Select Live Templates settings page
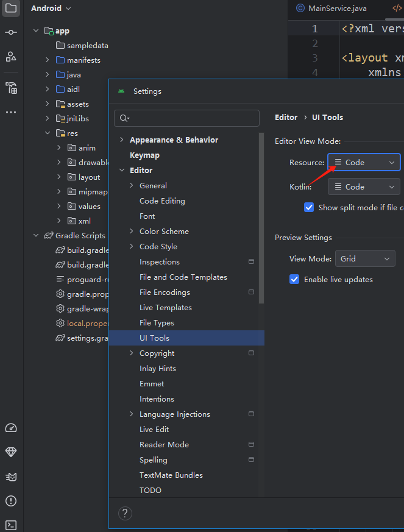This screenshot has height=532, width=404. (x=166, y=307)
